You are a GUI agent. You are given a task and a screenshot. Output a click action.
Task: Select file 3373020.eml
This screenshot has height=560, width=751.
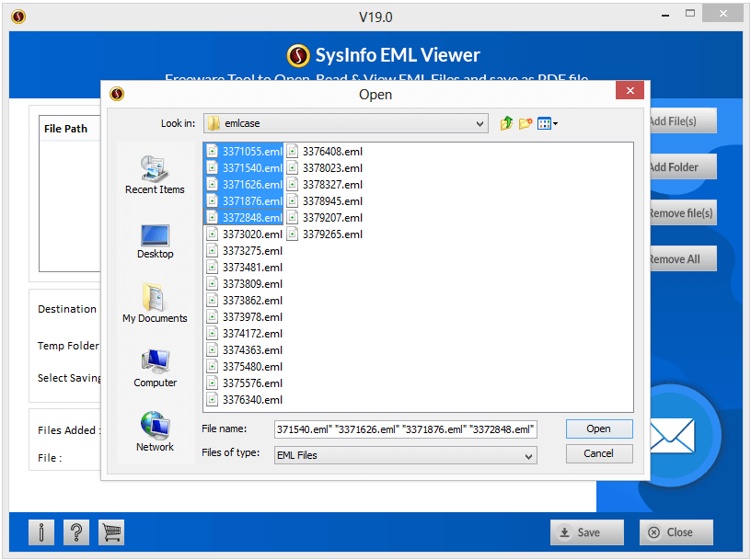pos(244,234)
